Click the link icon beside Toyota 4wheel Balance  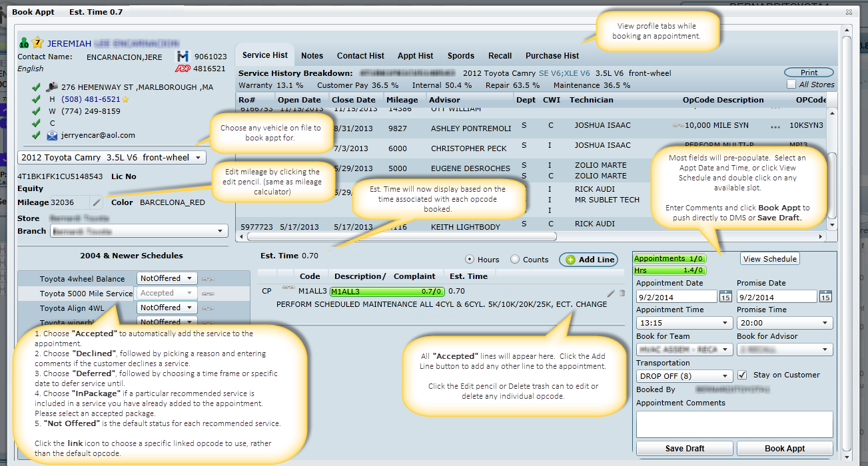click(208, 279)
